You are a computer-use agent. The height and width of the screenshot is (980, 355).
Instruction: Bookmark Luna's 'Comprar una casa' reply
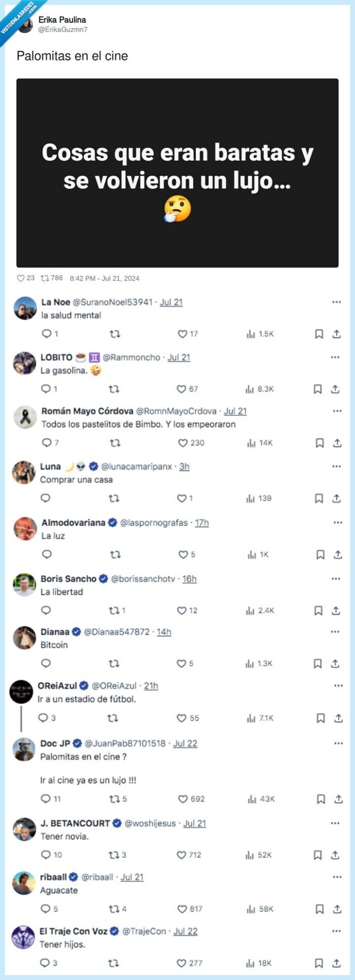pyautogui.click(x=318, y=498)
